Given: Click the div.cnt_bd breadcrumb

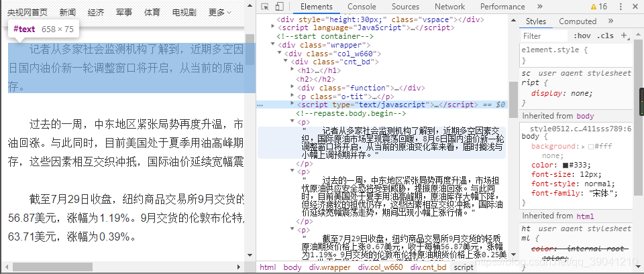Looking at the screenshot, I should pos(429,267).
